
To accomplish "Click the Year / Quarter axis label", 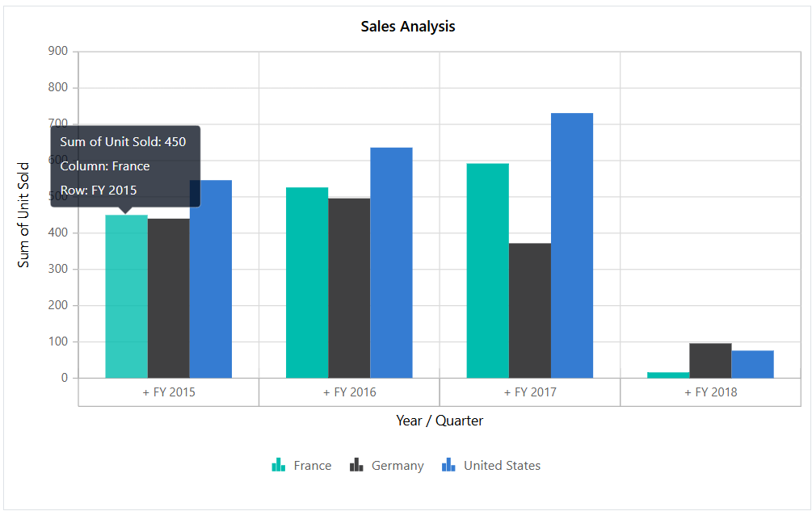I will [x=440, y=421].
